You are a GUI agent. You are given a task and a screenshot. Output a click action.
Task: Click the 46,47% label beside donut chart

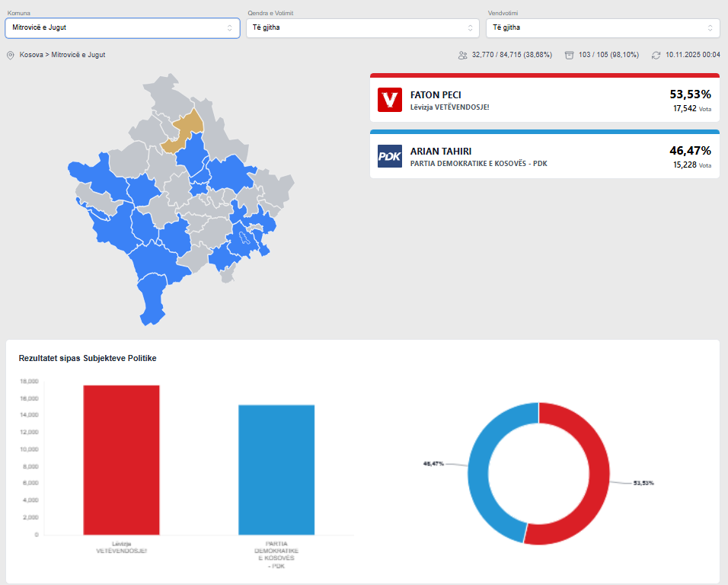(x=433, y=463)
